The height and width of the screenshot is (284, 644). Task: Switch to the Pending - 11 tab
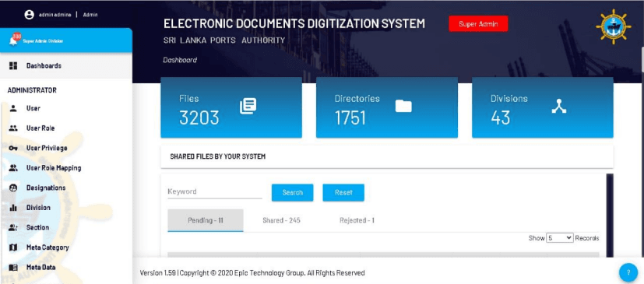(206, 220)
